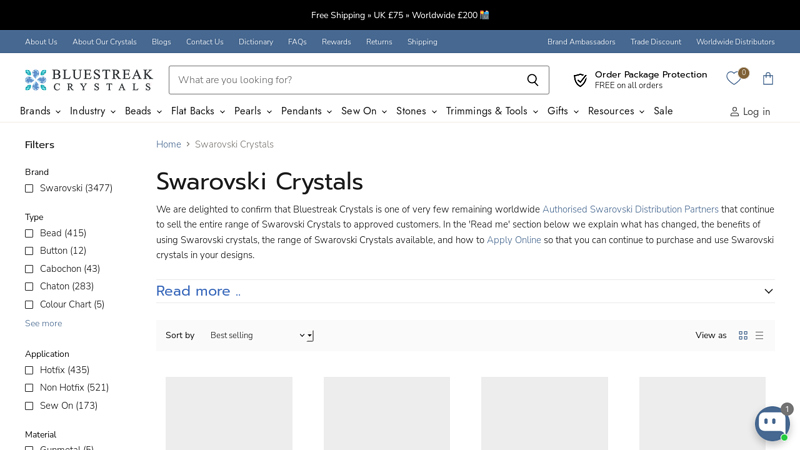This screenshot has height=450, width=800.
Task: Expand the Pearls menu
Action: point(253,111)
